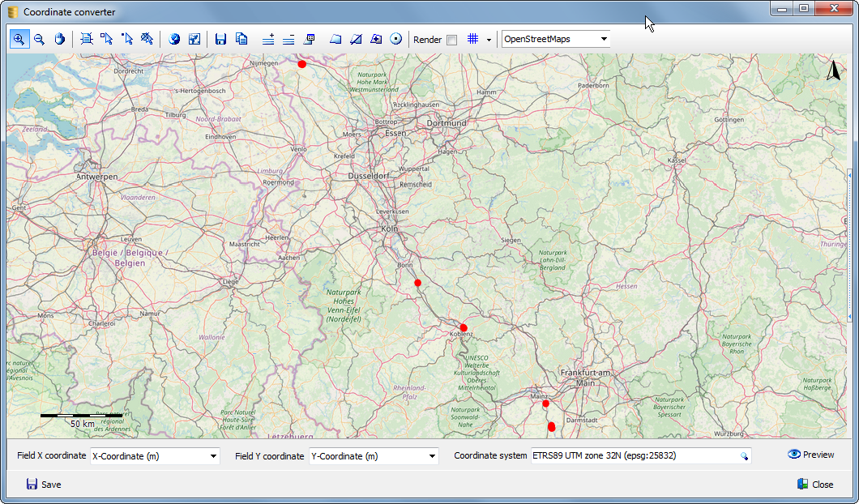This screenshot has height=504, width=859.
Task: Click the floppy disk icon in toolbar
Action: (220, 39)
